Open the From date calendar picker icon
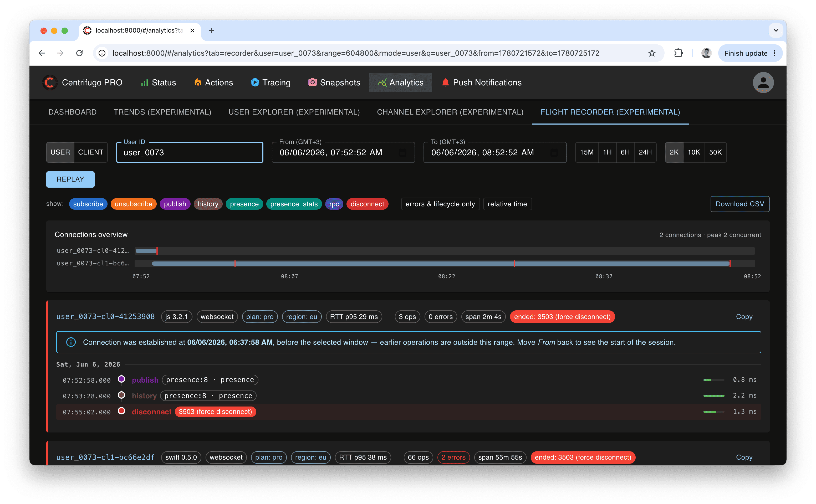 coord(402,152)
